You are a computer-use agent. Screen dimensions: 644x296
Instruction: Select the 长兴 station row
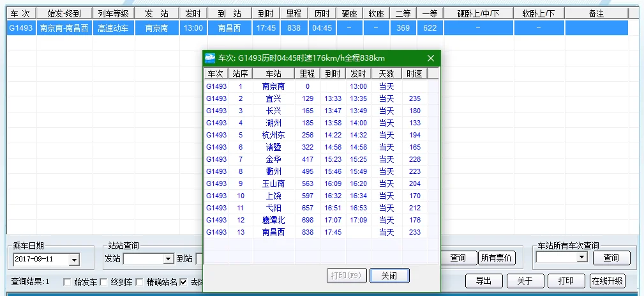(316, 111)
